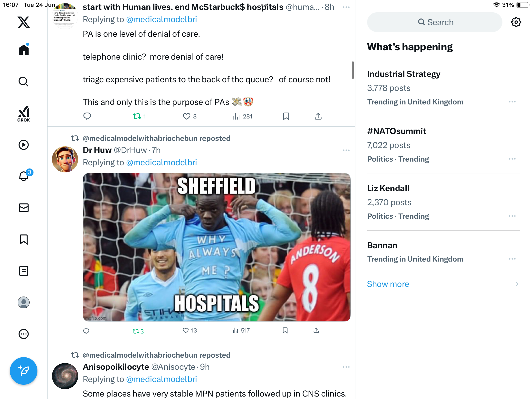Compose a new post with feather button

pos(24,371)
